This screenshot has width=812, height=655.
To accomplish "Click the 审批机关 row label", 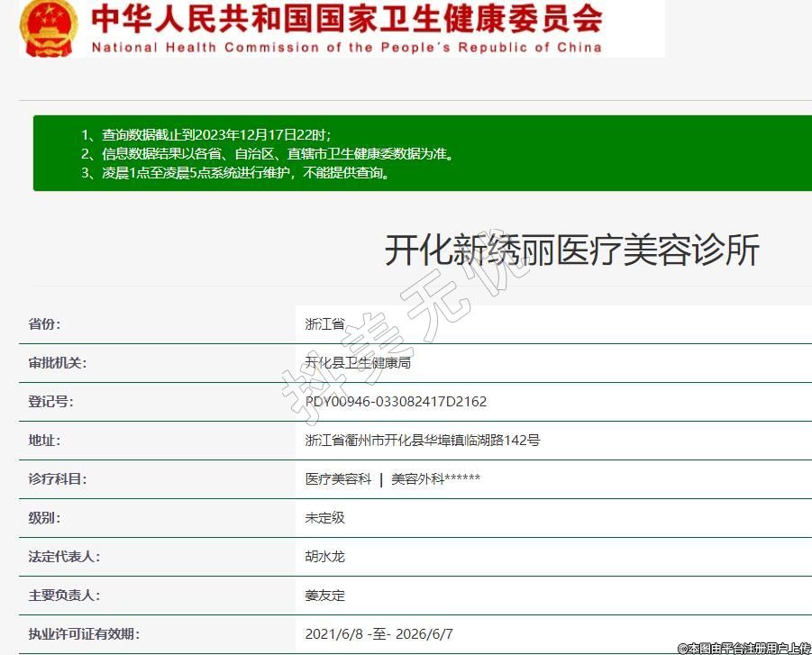I will click(57, 363).
